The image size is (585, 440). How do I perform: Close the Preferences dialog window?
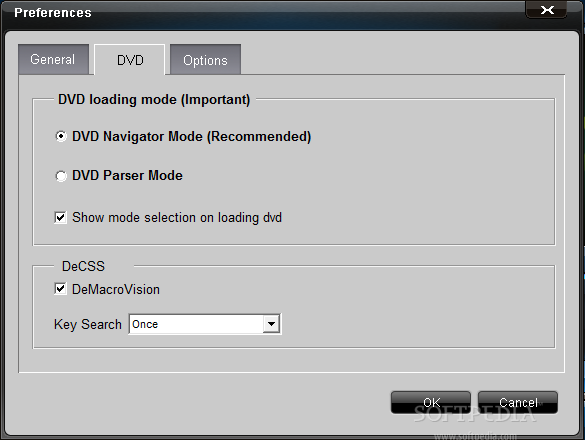547,9
